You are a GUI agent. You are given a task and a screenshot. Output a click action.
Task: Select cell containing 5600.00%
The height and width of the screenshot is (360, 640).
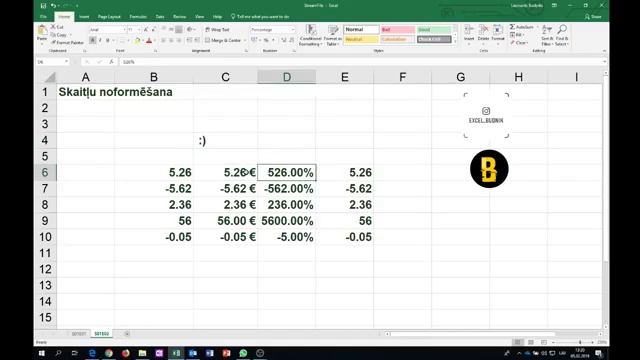(287, 221)
